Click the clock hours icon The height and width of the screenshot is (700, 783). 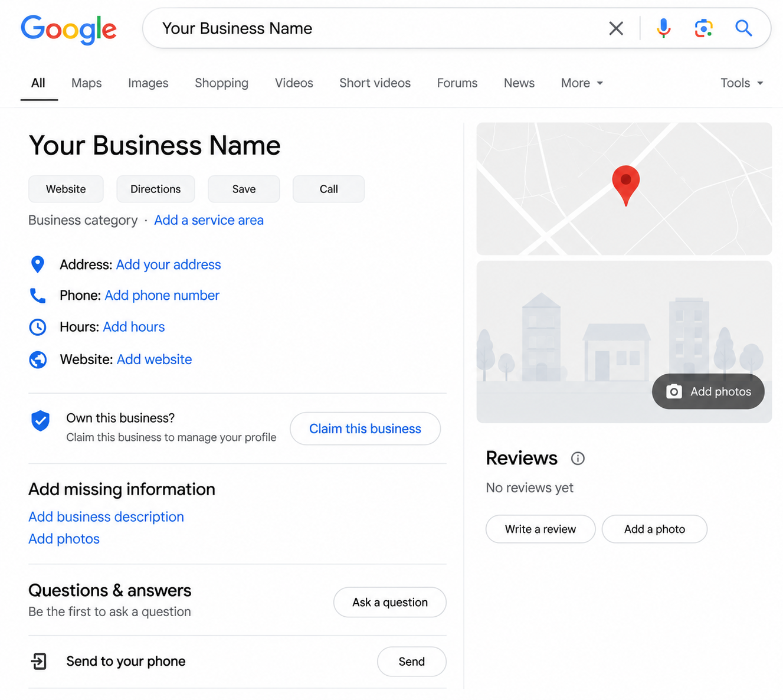point(38,327)
